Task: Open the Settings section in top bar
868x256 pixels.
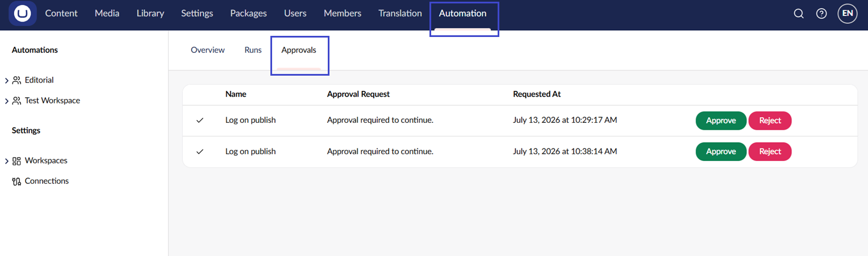Action: pos(197,13)
